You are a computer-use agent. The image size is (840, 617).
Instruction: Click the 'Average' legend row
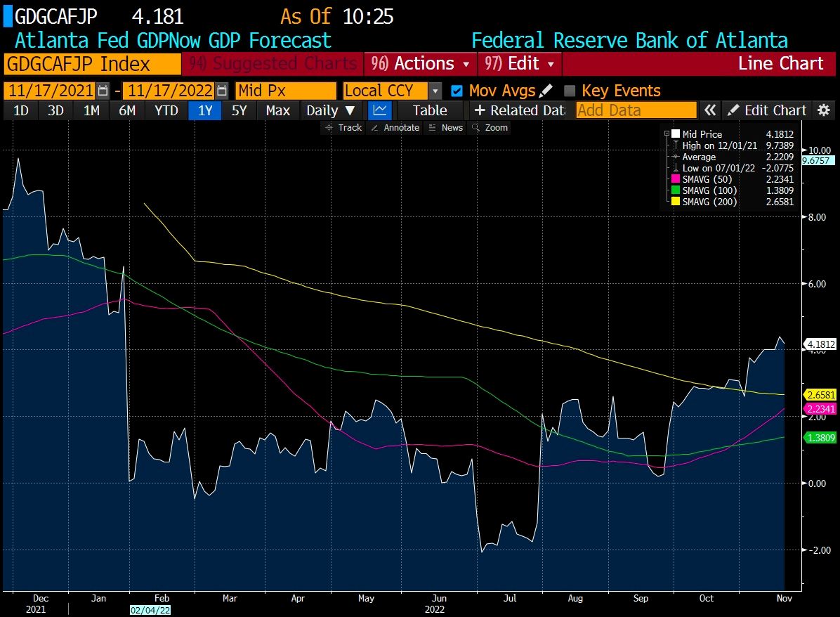coord(733,157)
